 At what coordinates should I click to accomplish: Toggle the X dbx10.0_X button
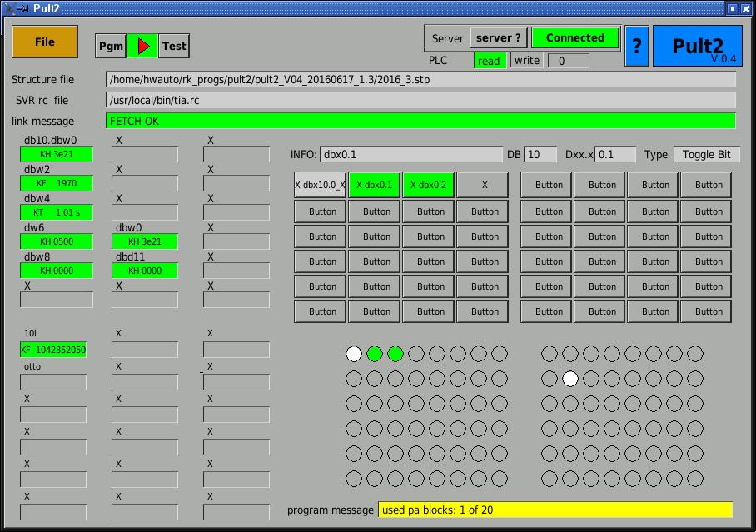(x=320, y=185)
